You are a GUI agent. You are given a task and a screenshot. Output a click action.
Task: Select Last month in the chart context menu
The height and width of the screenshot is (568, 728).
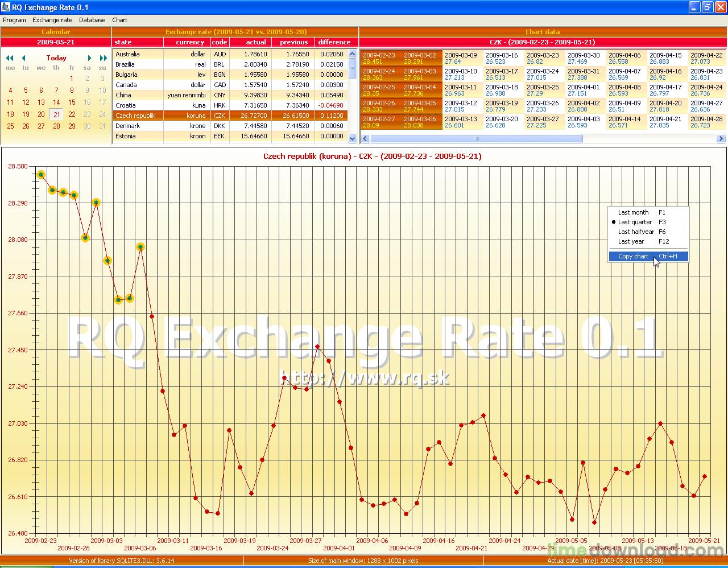click(633, 212)
